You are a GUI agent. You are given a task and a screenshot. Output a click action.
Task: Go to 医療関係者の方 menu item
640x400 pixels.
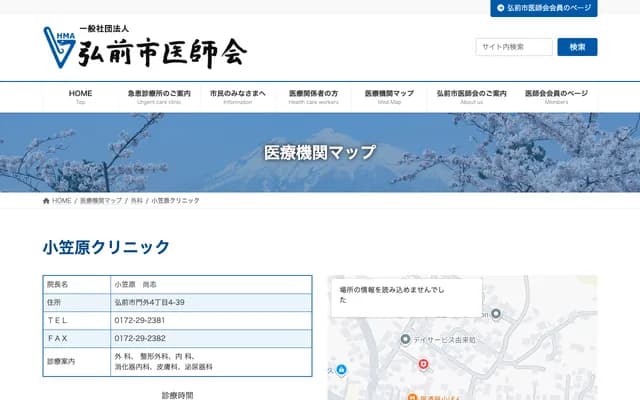coord(313,97)
